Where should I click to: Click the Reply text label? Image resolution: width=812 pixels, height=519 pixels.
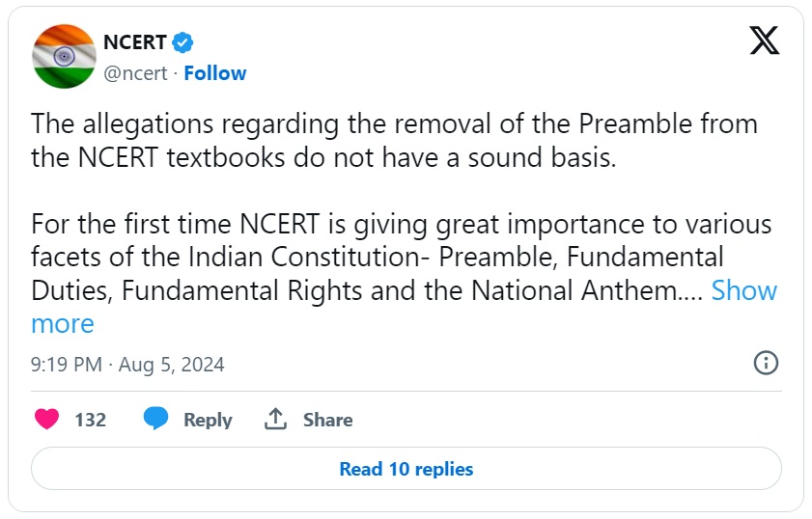click(208, 420)
